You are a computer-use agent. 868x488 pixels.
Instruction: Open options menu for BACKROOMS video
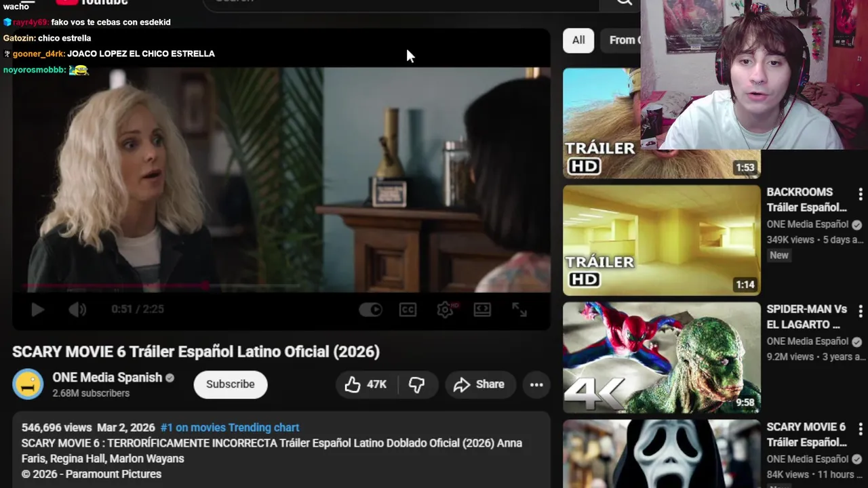[x=861, y=194]
